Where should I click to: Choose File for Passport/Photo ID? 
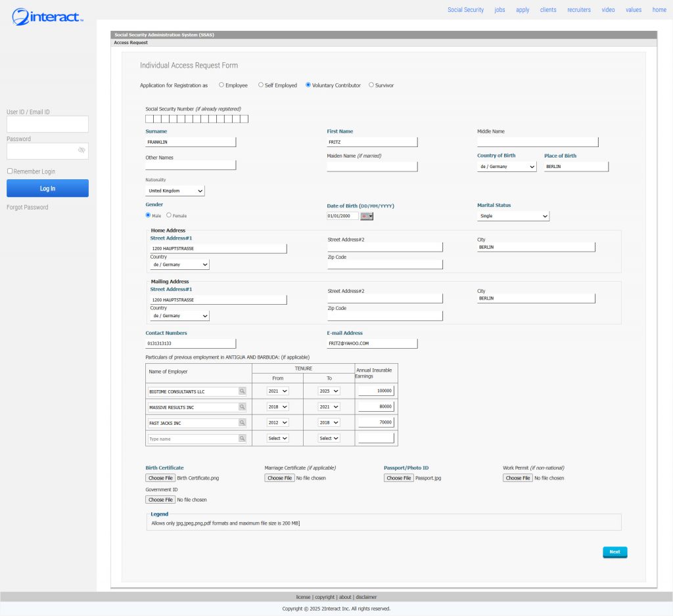pyautogui.click(x=399, y=478)
